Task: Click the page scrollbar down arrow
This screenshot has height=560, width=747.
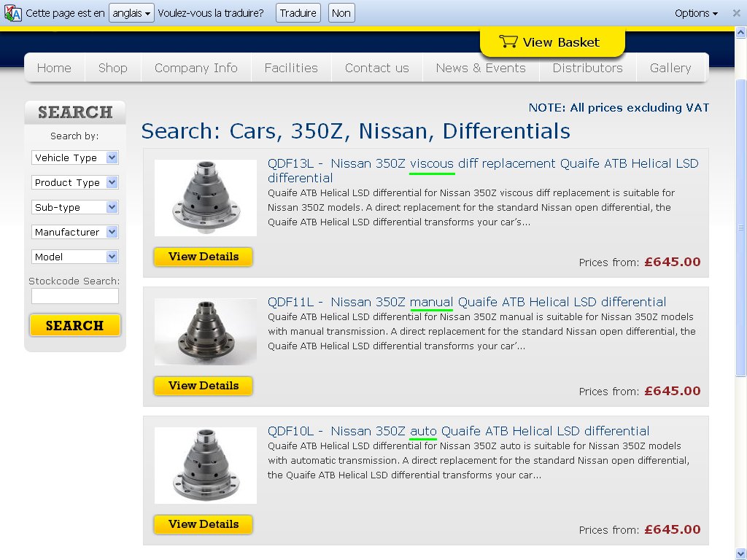Action: pos(741,554)
